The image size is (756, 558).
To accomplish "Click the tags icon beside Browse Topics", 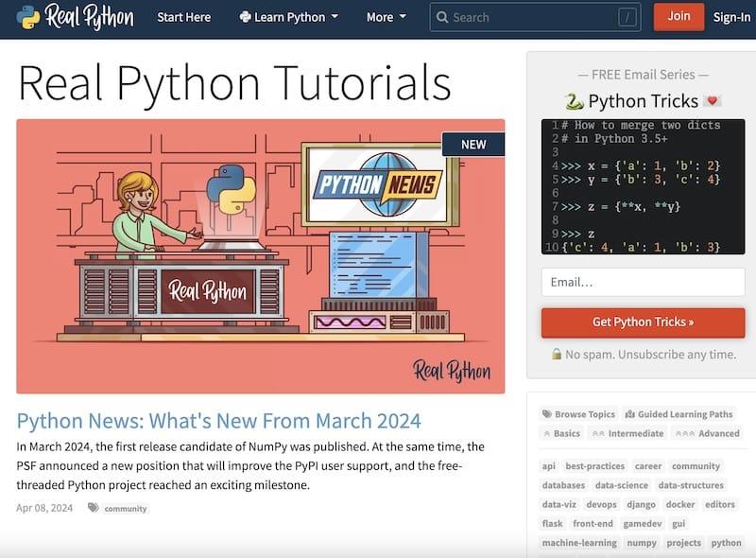I will (547, 414).
